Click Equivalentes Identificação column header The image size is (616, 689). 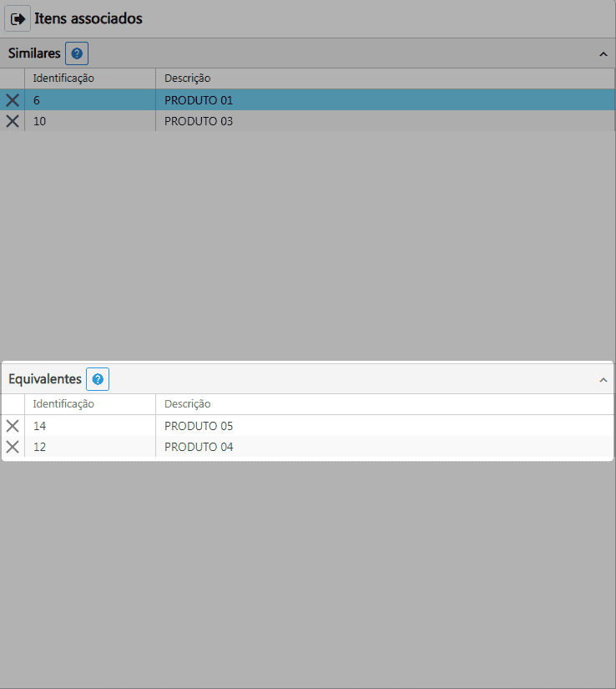(x=63, y=404)
